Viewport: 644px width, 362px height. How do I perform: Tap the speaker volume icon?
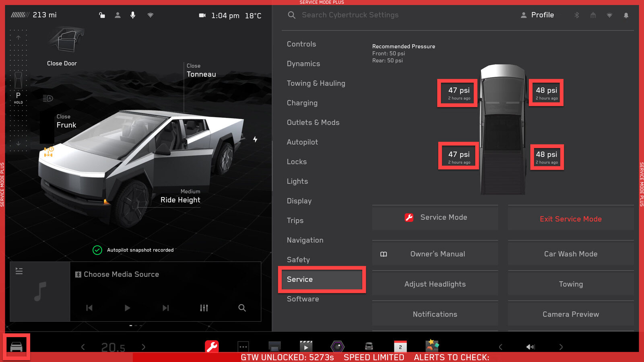click(x=530, y=347)
